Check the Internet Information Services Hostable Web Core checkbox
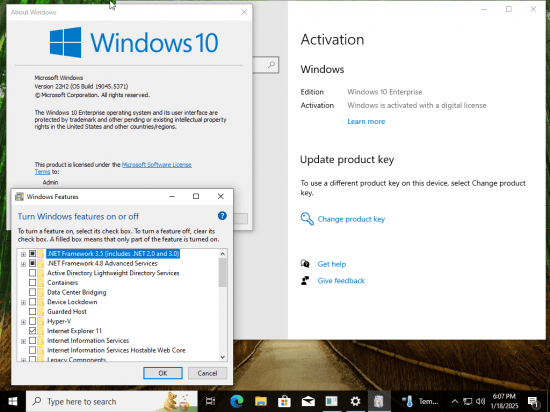This screenshot has height=412, width=550. [x=32, y=350]
